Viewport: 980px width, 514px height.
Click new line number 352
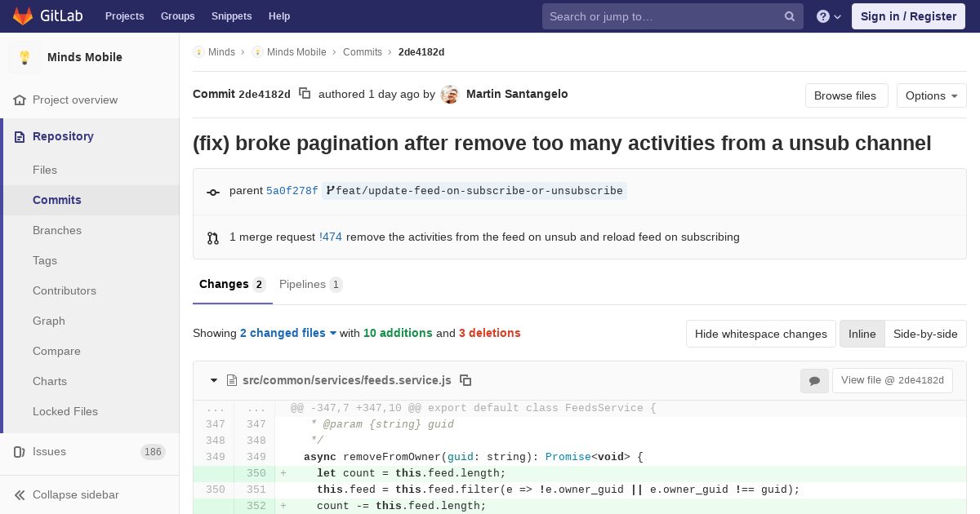(256, 506)
